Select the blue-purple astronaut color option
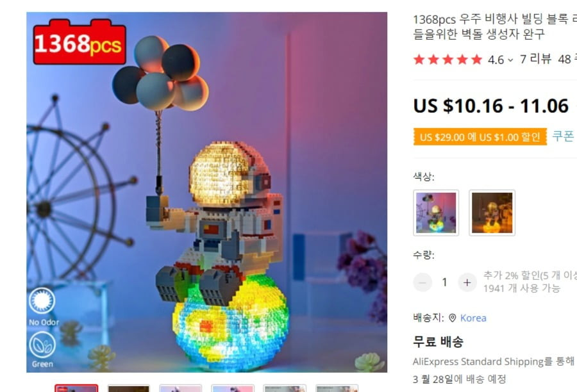The image size is (577, 392). click(436, 213)
